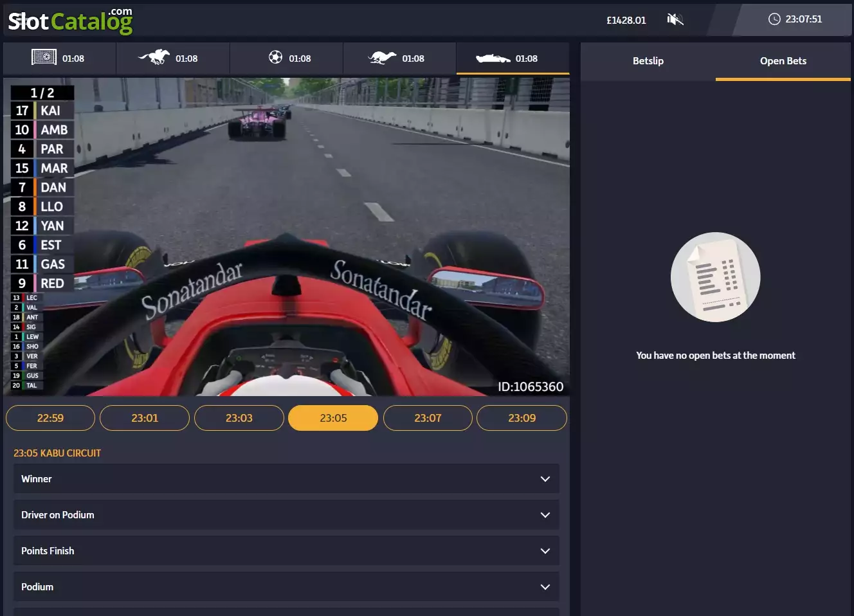The image size is (854, 616).
Task: Select the horse racing icon tab
Action: (x=154, y=57)
